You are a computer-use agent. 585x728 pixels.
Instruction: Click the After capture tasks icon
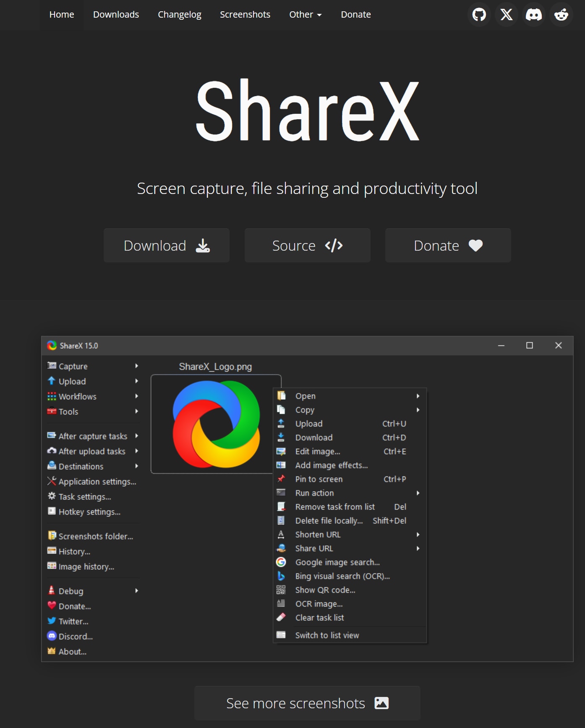pos(52,435)
